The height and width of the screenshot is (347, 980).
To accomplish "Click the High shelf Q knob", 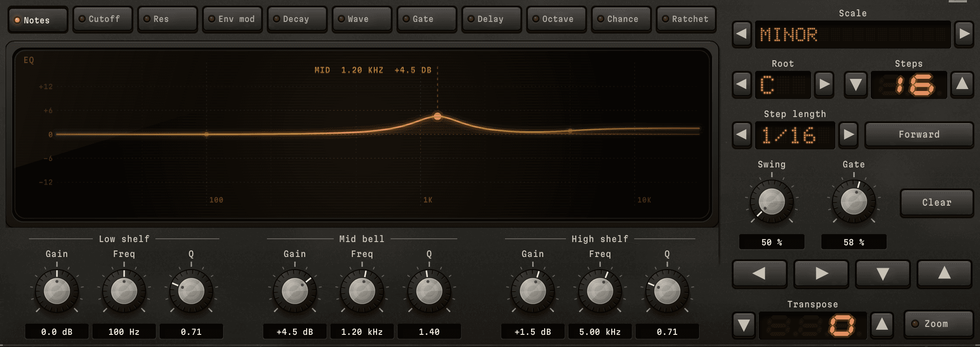I will pyautogui.click(x=667, y=291).
